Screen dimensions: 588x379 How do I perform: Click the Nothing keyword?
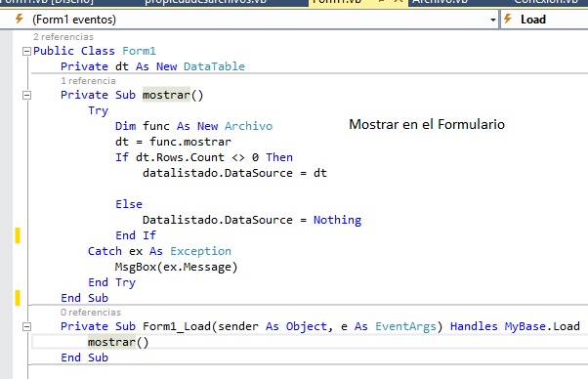[337, 220]
